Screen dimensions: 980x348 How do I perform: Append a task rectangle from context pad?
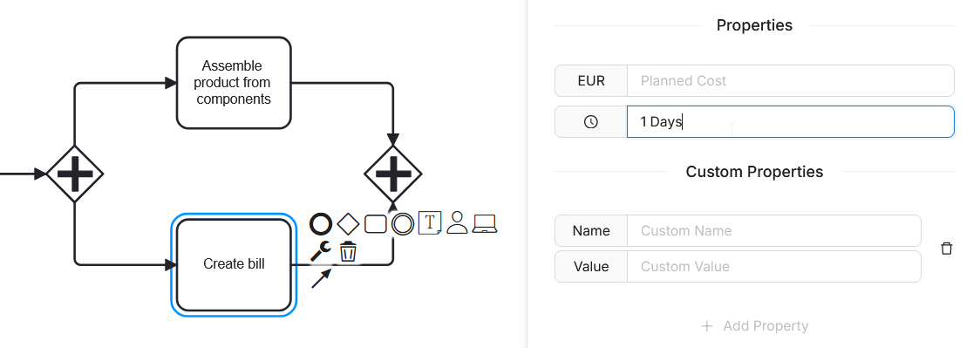[x=375, y=223]
